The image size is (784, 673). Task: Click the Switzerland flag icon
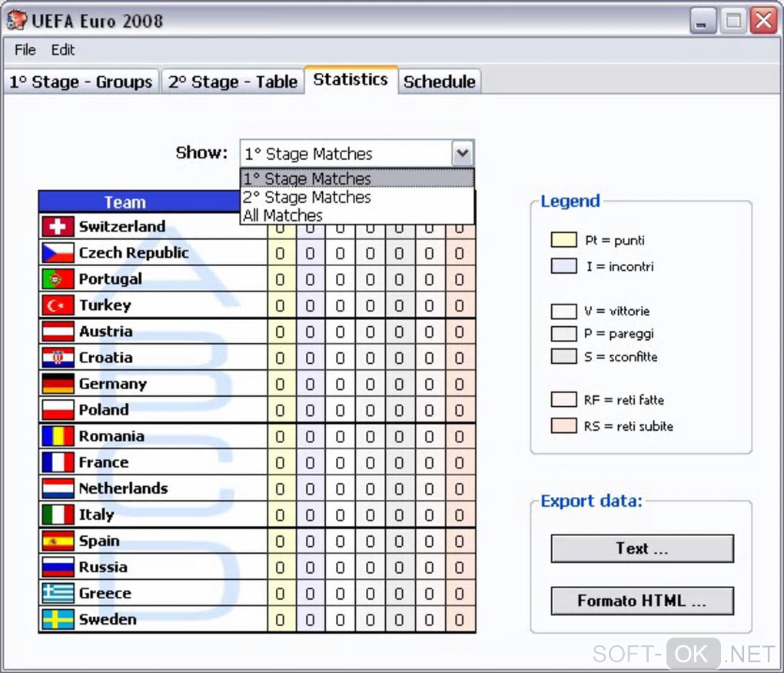click(x=58, y=226)
